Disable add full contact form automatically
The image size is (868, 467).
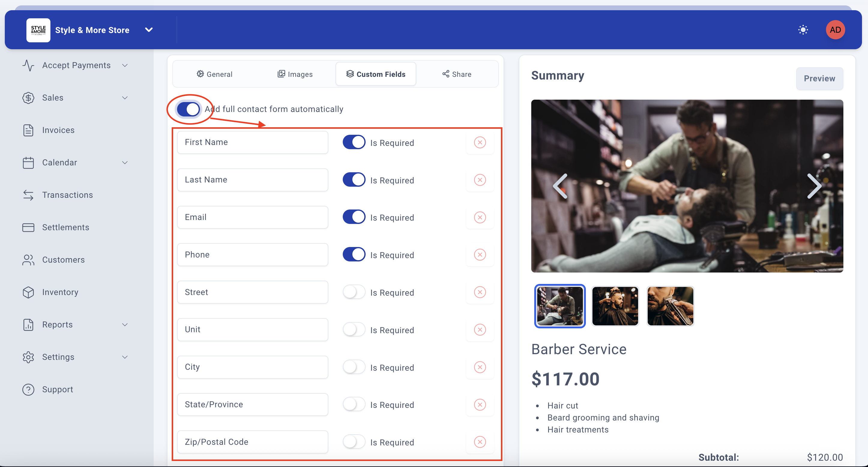click(x=188, y=109)
